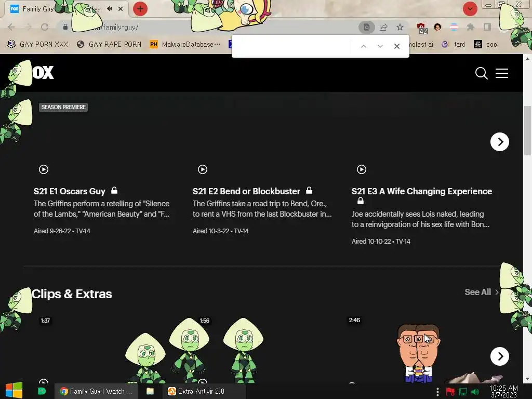Screen dimensions: 532x399
Task: Advance the episodes carousel with the next arrow
Action: [499, 141]
